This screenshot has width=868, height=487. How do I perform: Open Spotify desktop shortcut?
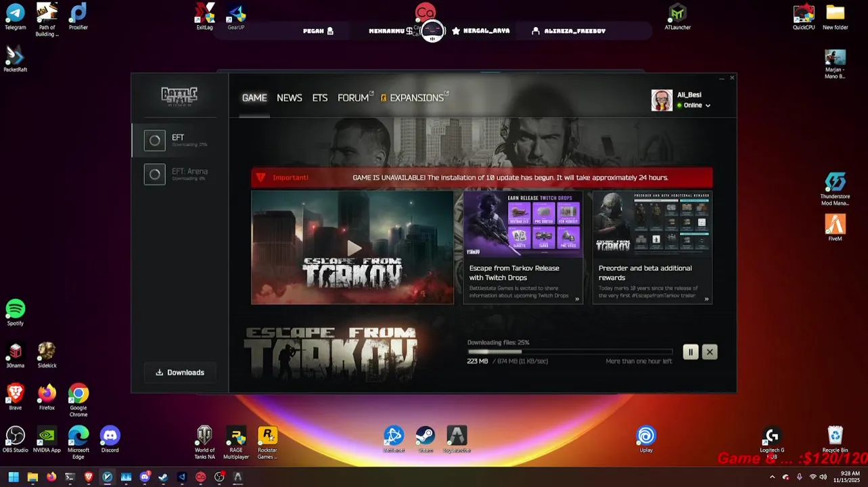pyautogui.click(x=15, y=312)
